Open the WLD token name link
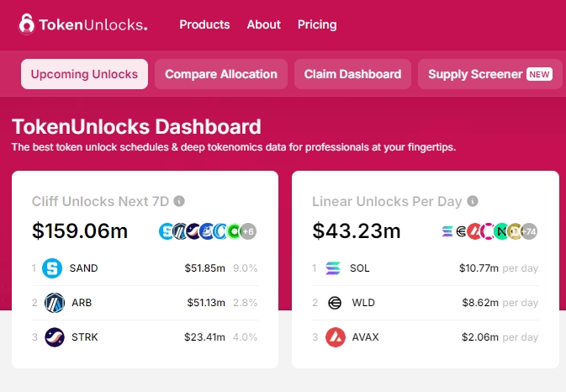Screen dimensions: 566x392 pyautogui.click(x=363, y=303)
